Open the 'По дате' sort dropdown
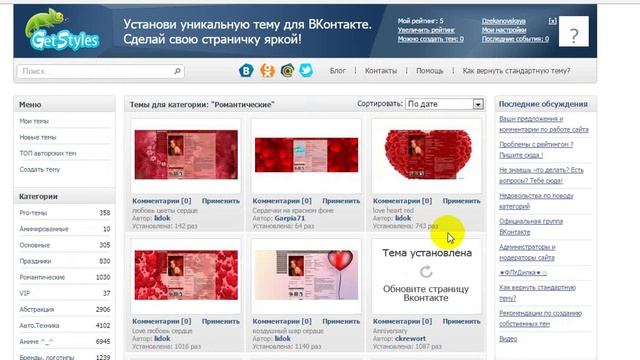Image resolution: width=640 pixels, height=360 pixels. tap(444, 104)
